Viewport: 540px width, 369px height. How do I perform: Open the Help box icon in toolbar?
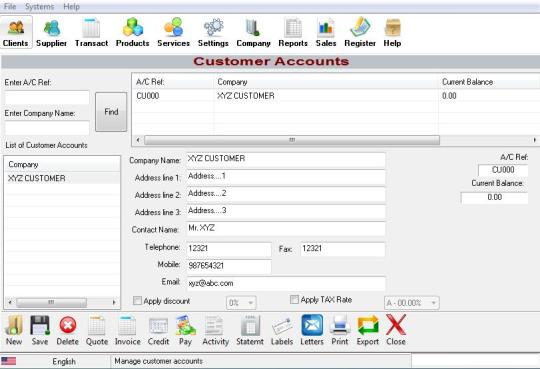click(x=392, y=32)
